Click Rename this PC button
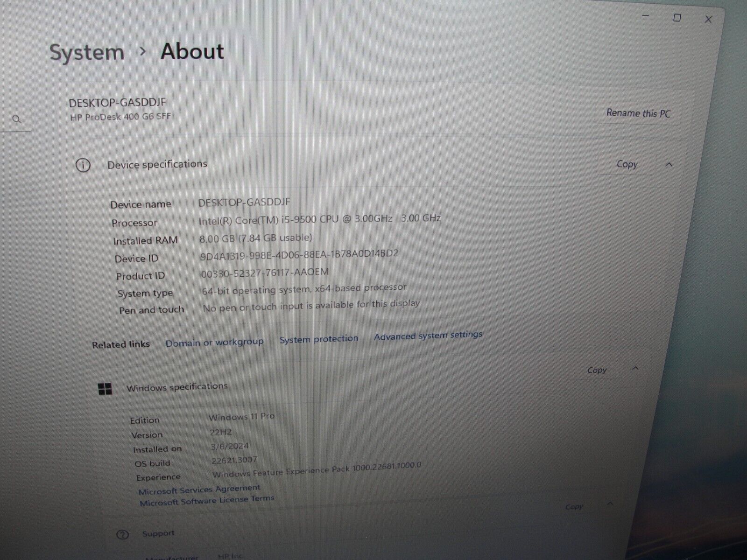Viewport: 747px width, 560px height. pyautogui.click(x=638, y=113)
